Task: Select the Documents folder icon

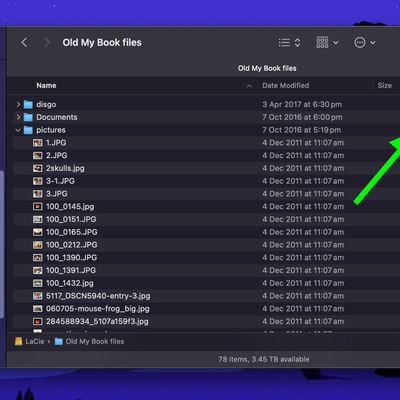Action: [28, 117]
